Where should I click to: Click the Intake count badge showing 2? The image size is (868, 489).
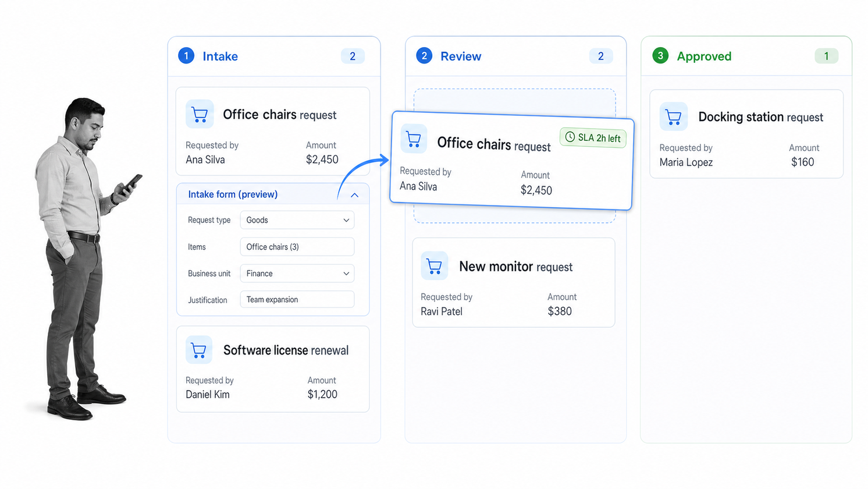[x=353, y=56]
